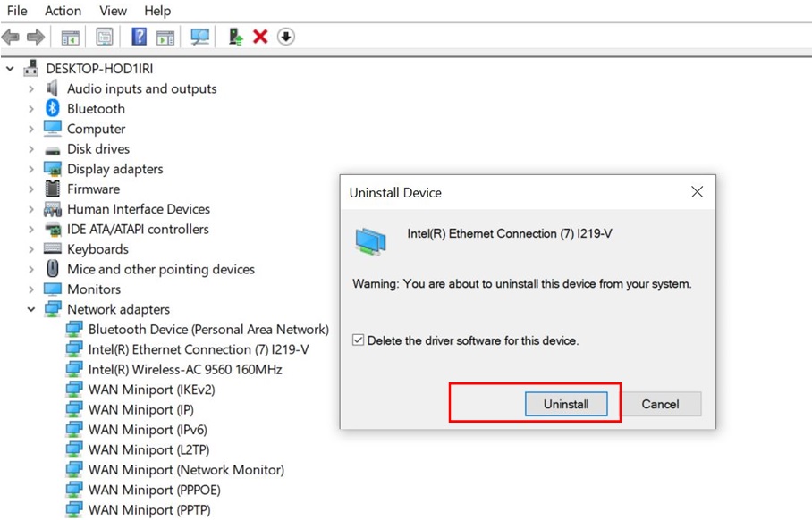The height and width of the screenshot is (520, 812).
Task: Click the Cancel button in dialog
Action: 660,404
